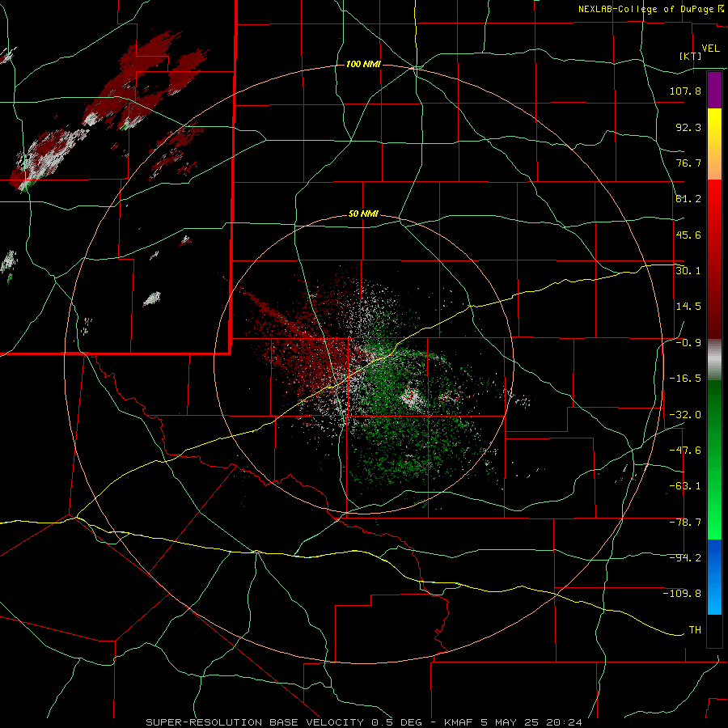Screen dimensions: 728x728
Task: Click the -47.6 velocity scale value
Action: point(685,451)
